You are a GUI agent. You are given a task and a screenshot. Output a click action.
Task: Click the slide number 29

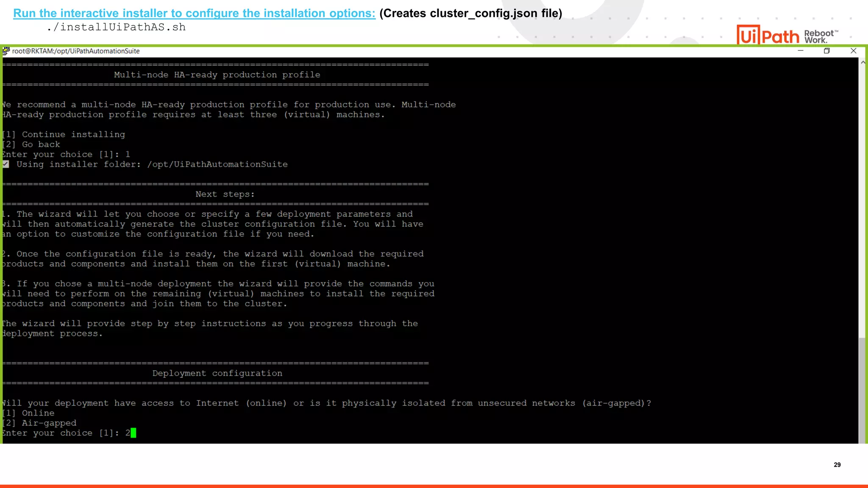coord(837,465)
